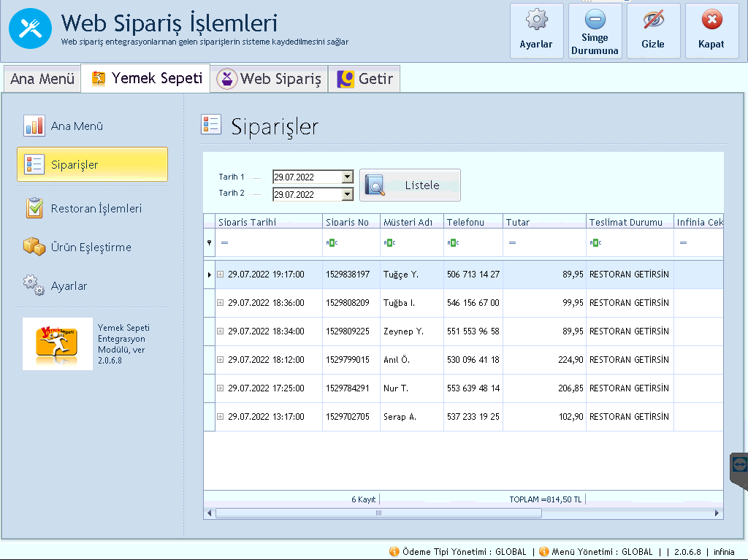Image resolution: width=748 pixels, height=560 pixels.
Task: Sort by Sipariş No column header
Action: point(351,222)
